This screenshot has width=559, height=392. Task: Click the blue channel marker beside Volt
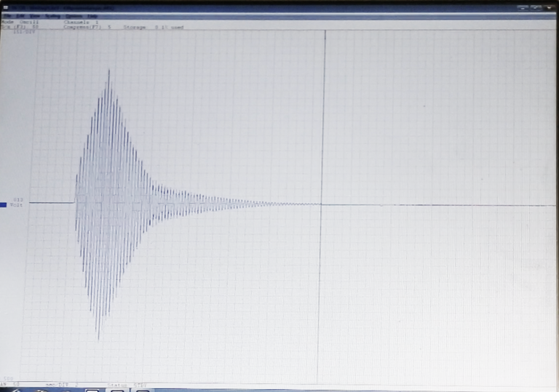click(3, 205)
